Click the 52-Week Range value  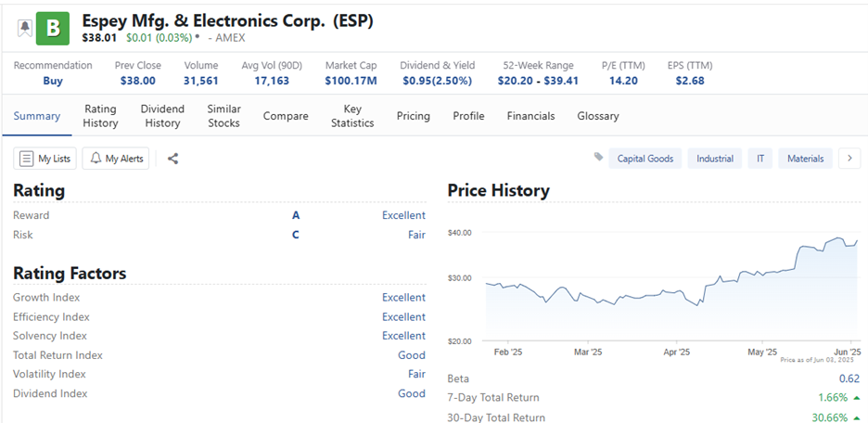click(538, 81)
